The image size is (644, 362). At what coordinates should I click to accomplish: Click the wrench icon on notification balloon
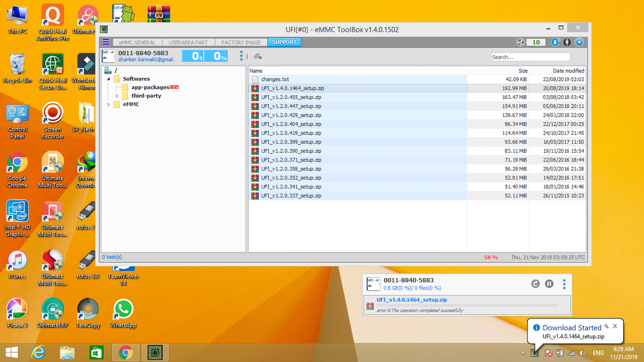(x=606, y=326)
